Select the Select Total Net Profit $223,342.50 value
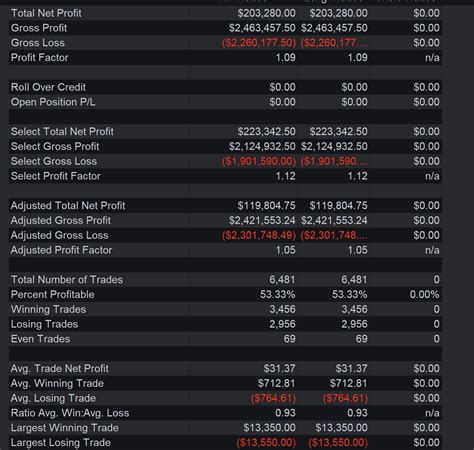 coord(266,131)
